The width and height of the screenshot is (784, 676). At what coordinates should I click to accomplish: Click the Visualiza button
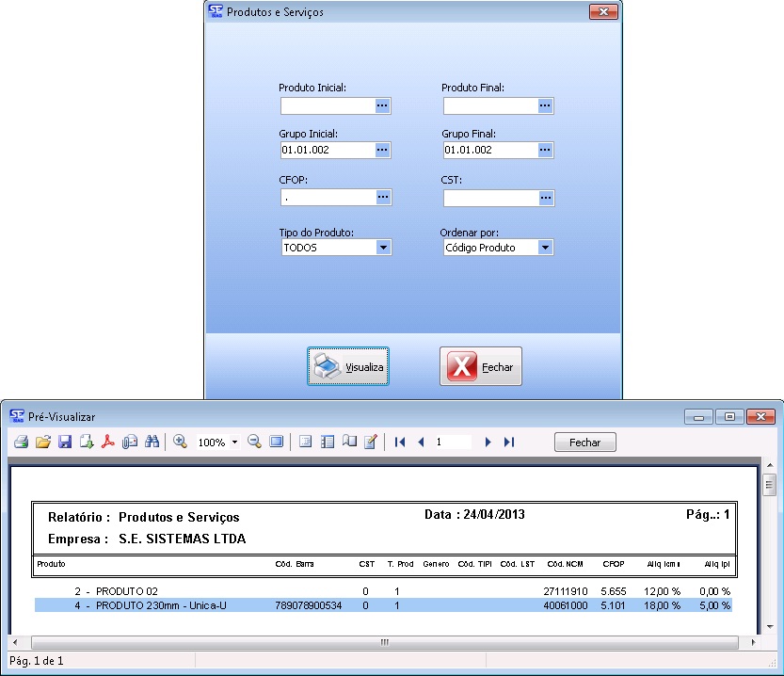pos(348,366)
